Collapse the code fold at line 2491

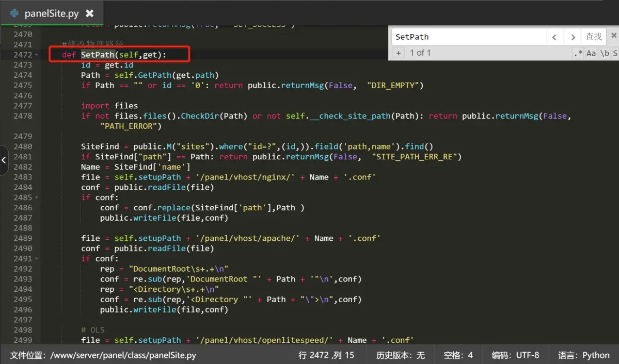pos(36,259)
